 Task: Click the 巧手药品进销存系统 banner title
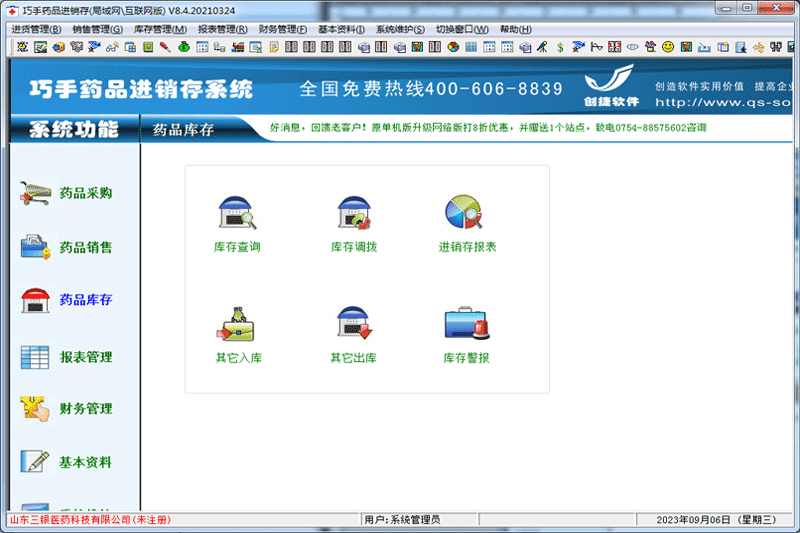(141, 89)
